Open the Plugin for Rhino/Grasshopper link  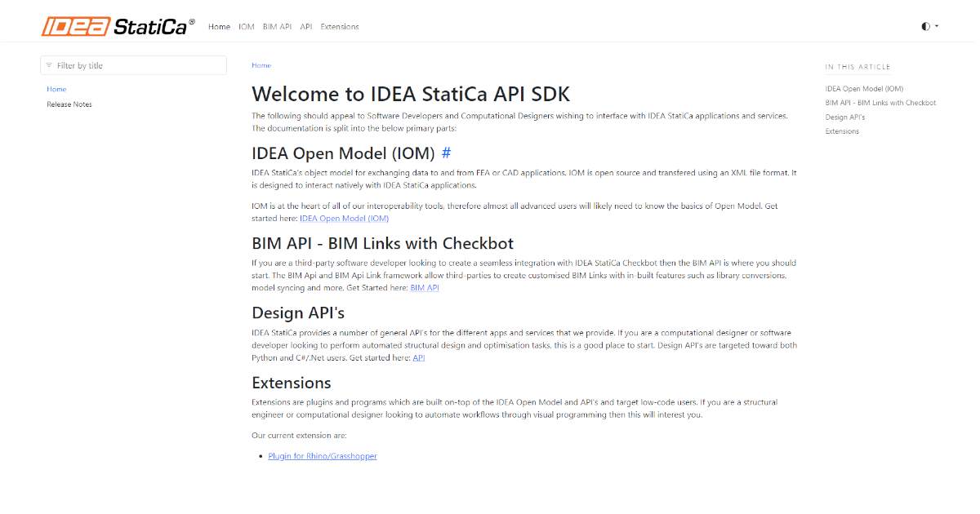323,456
